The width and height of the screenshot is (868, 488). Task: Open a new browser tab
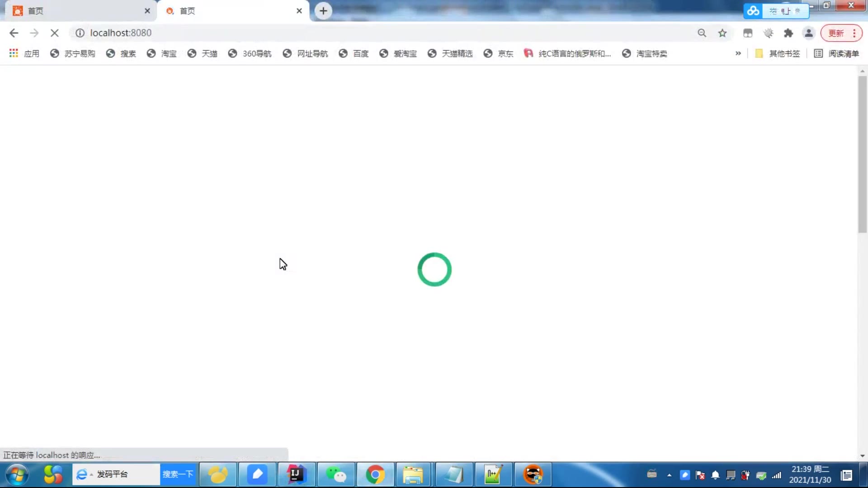pos(323,11)
